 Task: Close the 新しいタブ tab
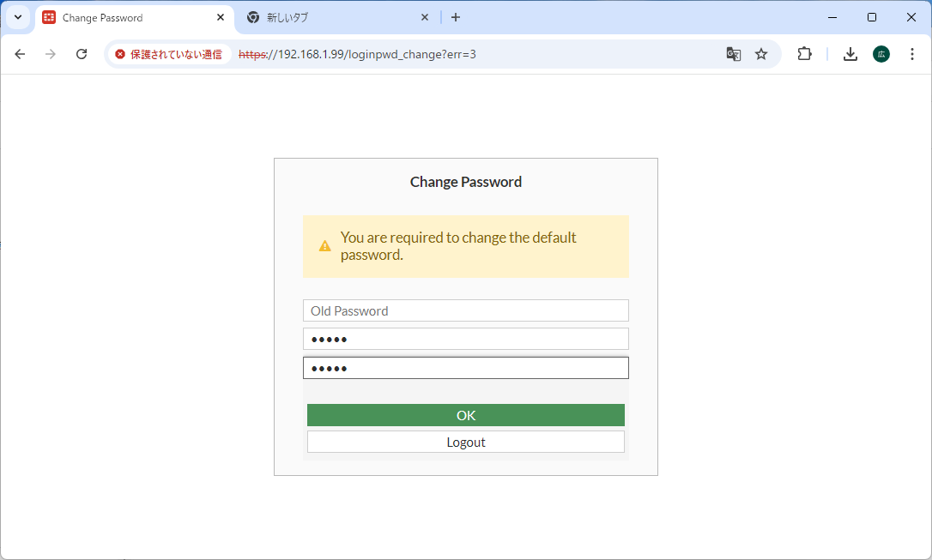point(425,18)
